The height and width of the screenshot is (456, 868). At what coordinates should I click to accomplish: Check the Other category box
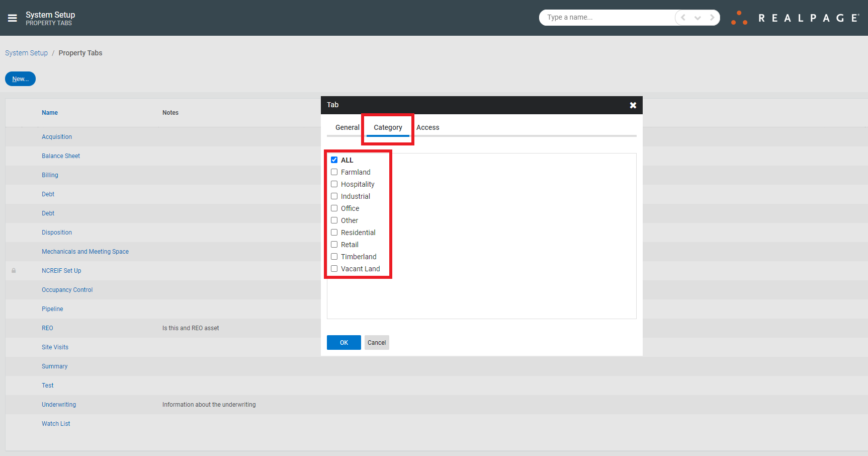334,220
